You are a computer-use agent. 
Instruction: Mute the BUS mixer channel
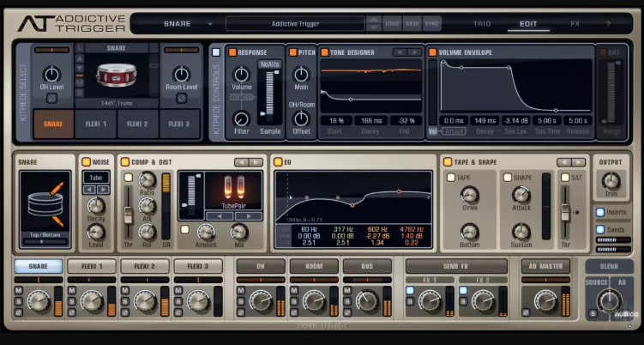[x=347, y=291]
